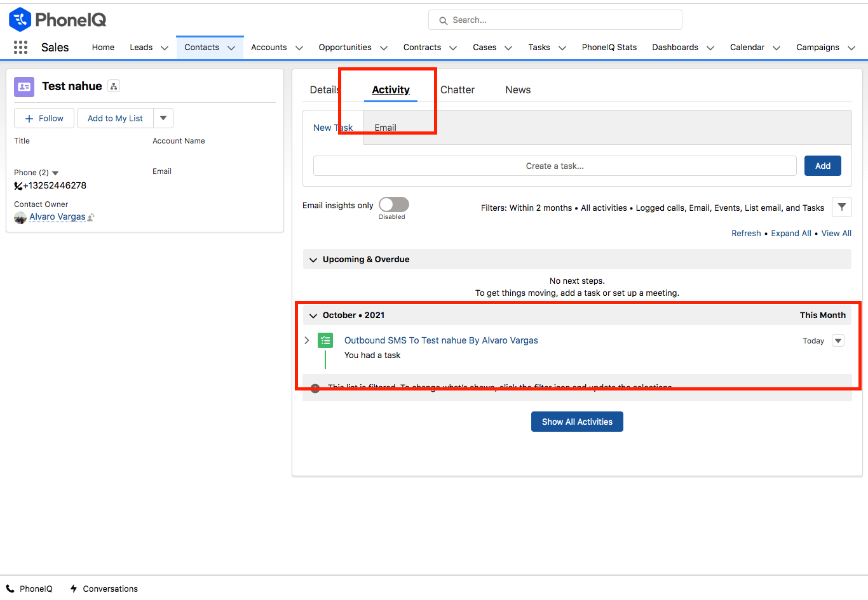This screenshot has height=600, width=868.
Task: Open the Opportunities navigation tab
Action: pyautogui.click(x=345, y=47)
